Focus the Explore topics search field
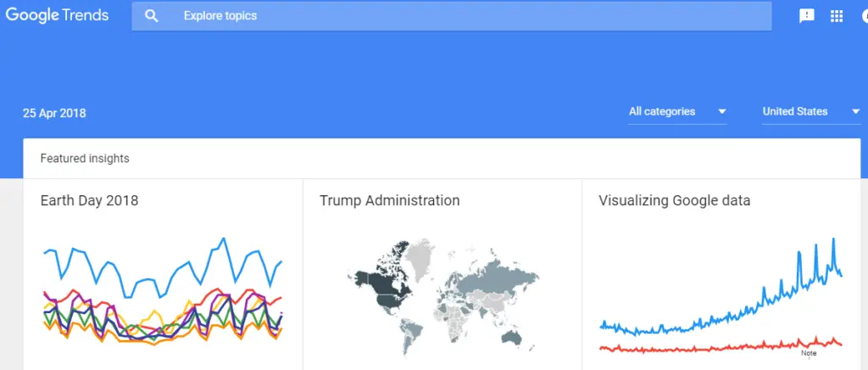868x370 pixels. [451, 16]
